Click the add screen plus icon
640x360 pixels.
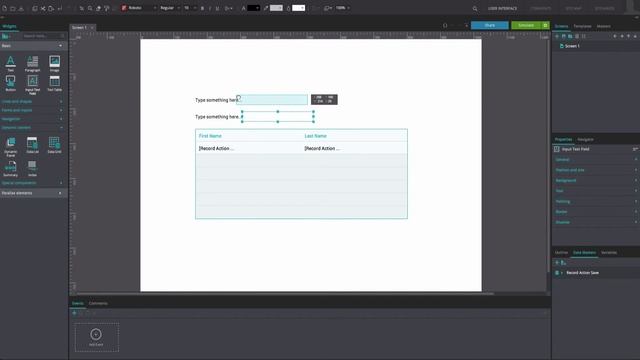click(557, 36)
